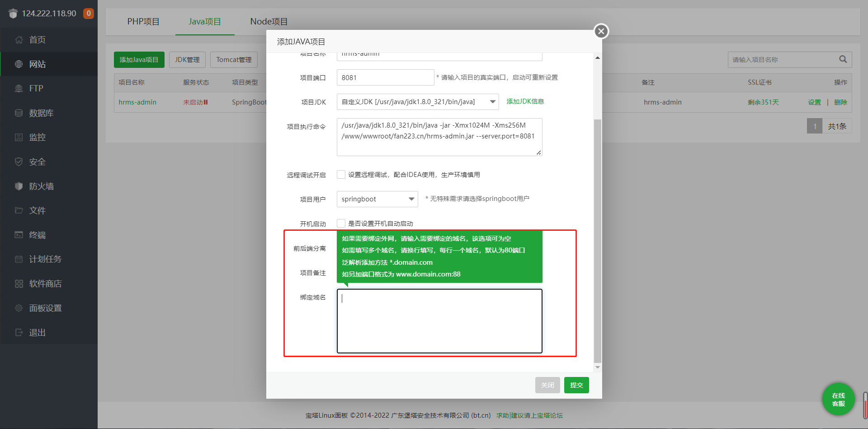Click the modal scrollbar down arrow
Viewport: 868px width, 429px height.
point(597,367)
